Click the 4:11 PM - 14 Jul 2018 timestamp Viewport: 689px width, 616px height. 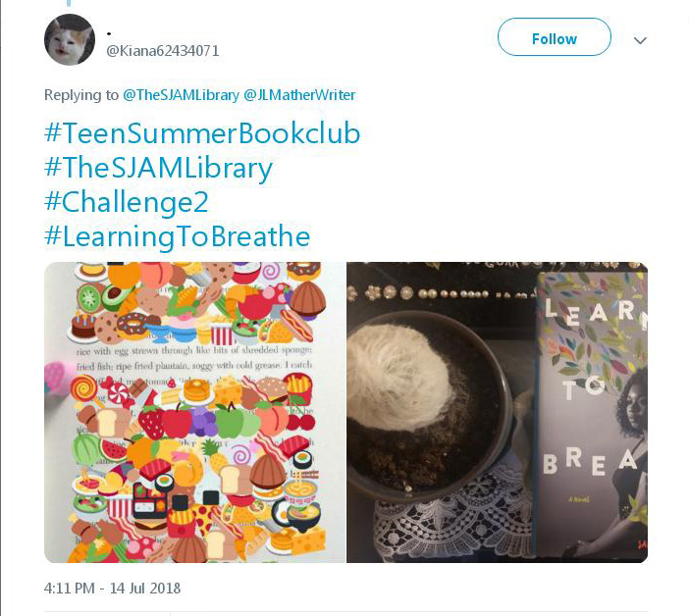coord(112,589)
